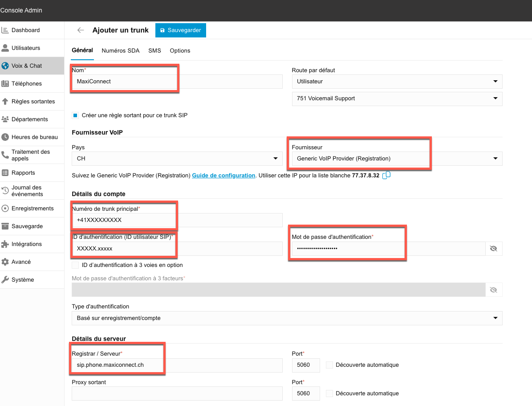Open Dashboard from the sidebar icon
The width and height of the screenshot is (532, 406).
tap(5, 30)
